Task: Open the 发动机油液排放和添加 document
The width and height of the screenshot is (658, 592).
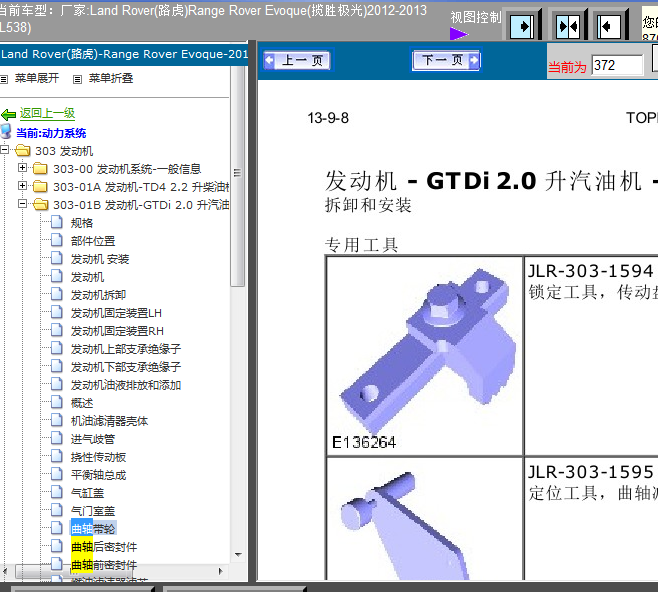Action: click(x=126, y=385)
